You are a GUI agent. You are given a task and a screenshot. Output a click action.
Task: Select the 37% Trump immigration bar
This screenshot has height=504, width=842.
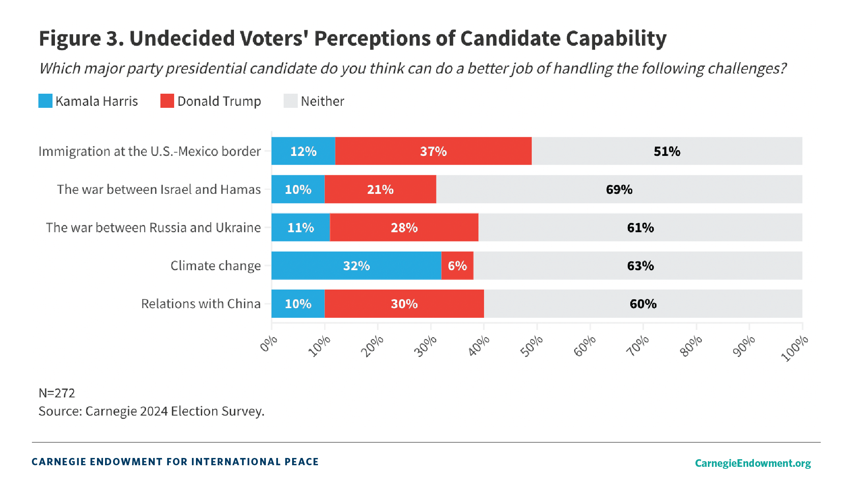[x=433, y=151]
